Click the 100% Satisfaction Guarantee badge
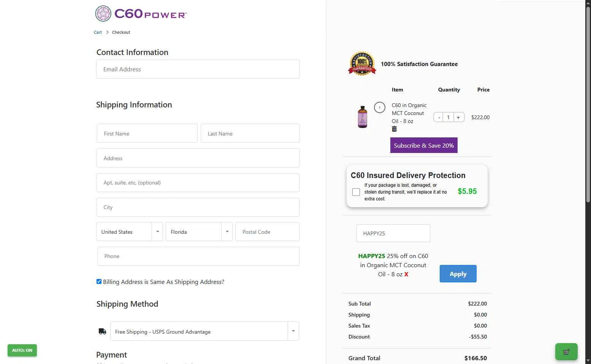591x364 pixels. pyautogui.click(x=362, y=64)
